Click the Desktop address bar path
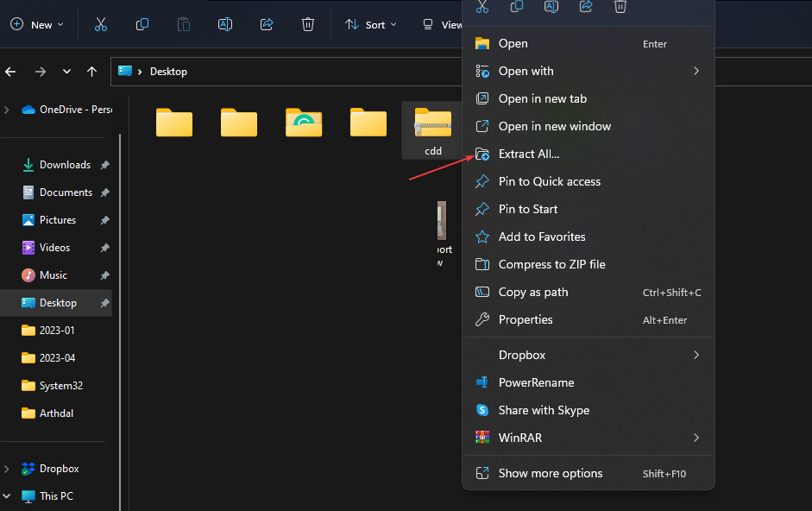The height and width of the screenshot is (511, 812). [168, 72]
